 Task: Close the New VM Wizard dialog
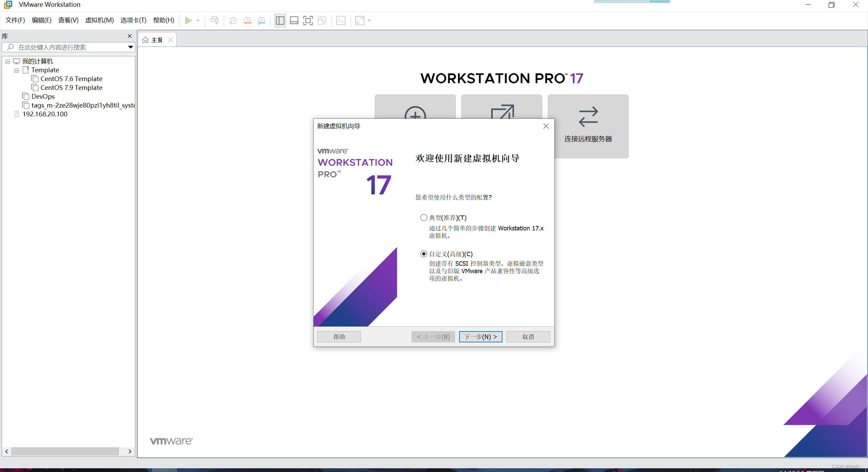click(546, 126)
